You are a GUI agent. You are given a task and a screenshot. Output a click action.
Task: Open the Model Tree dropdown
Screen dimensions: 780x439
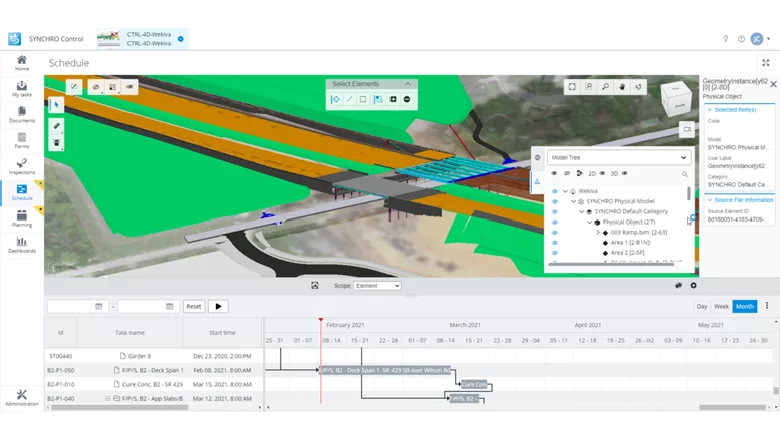tap(619, 158)
